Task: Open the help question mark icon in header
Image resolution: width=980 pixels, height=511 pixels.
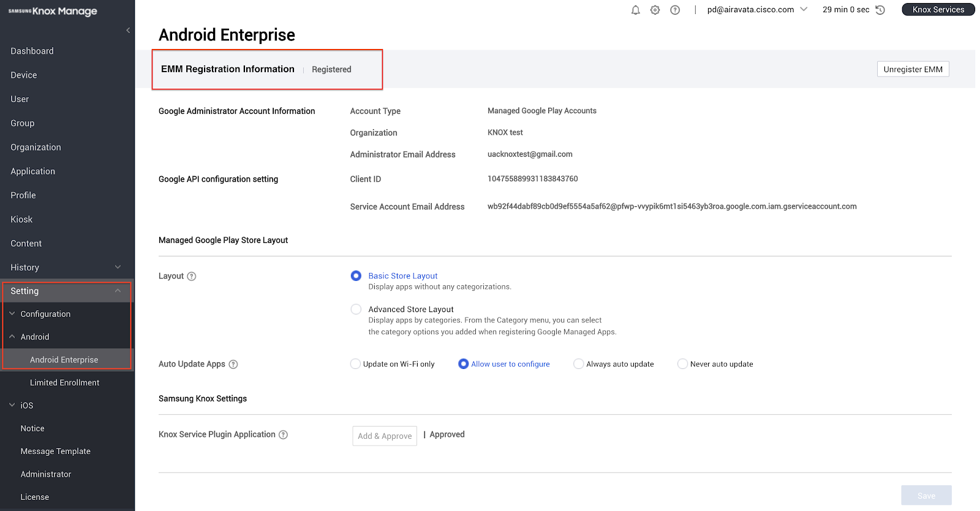Action: [x=675, y=10]
